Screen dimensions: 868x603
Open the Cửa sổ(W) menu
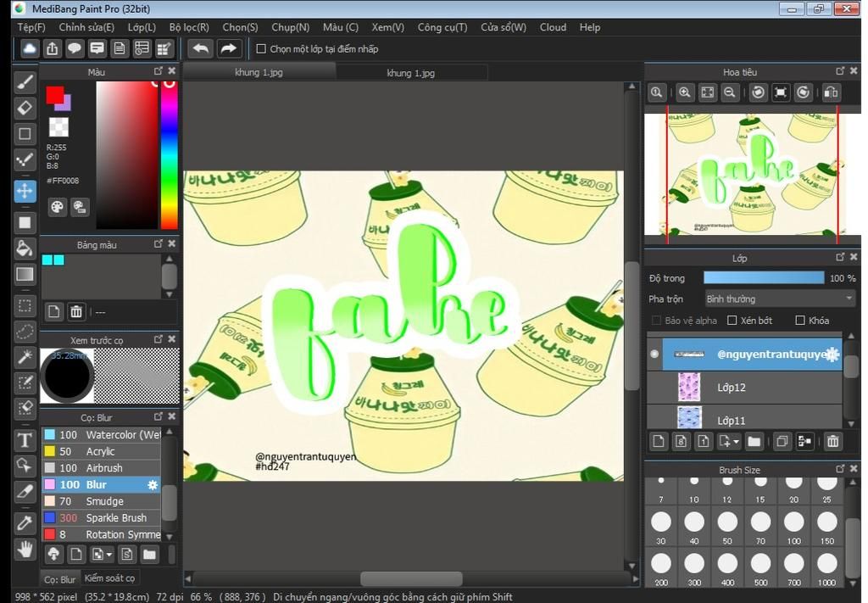[x=504, y=27]
